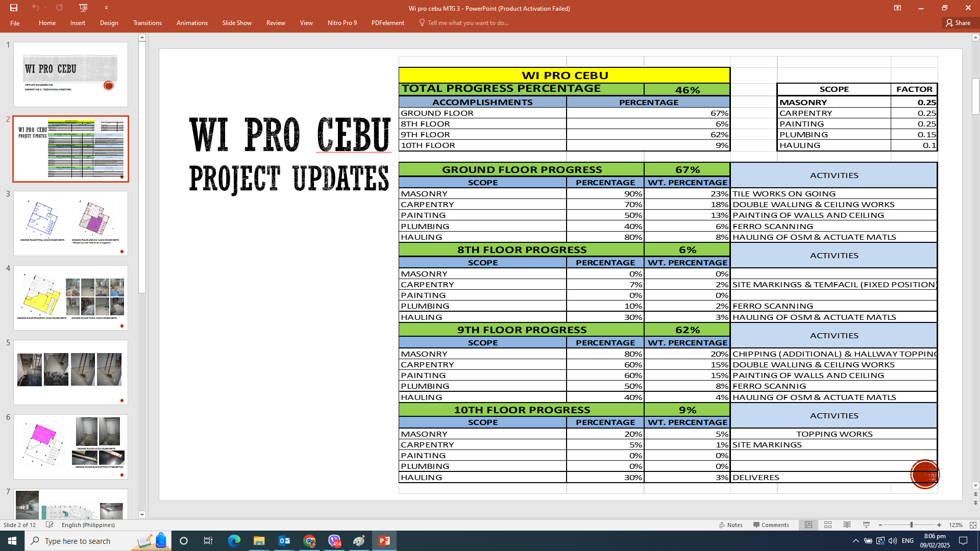Viewport: 980px width, 551px height.
Task: Open PowerPoint from Windows taskbar
Action: click(384, 541)
